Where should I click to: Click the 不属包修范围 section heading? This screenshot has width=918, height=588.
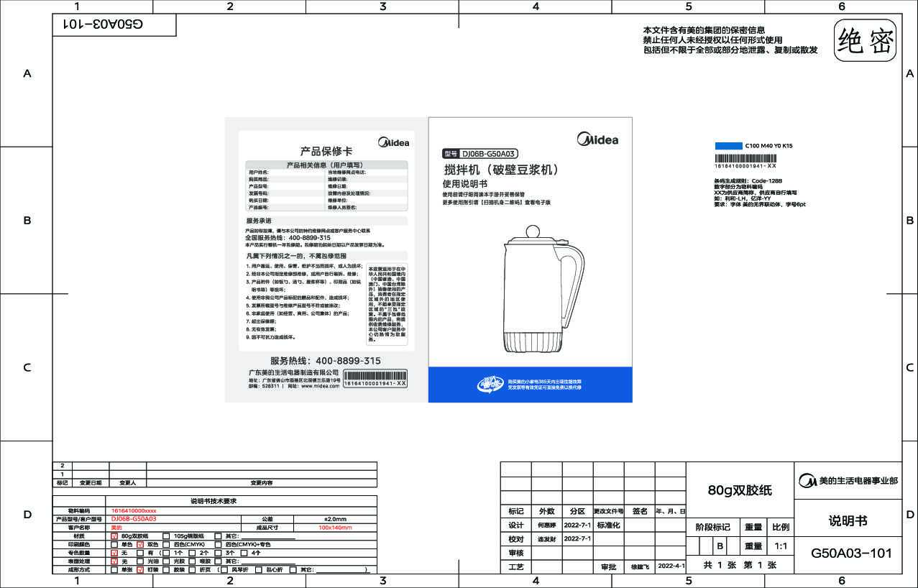pos(296,256)
